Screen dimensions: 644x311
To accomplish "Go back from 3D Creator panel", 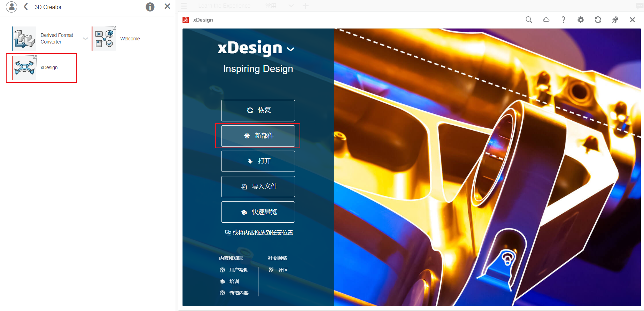I will tap(26, 7).
